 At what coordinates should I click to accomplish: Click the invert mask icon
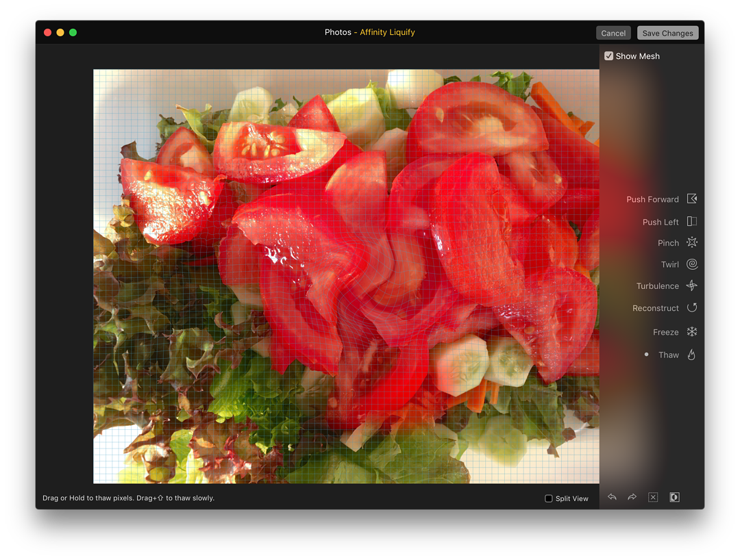click(x=674, y=497)
